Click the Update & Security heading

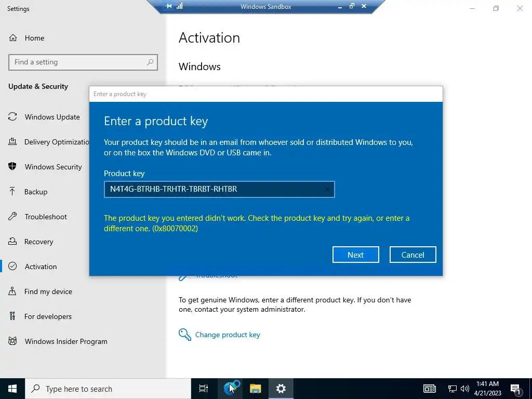[x=38, y=87]
